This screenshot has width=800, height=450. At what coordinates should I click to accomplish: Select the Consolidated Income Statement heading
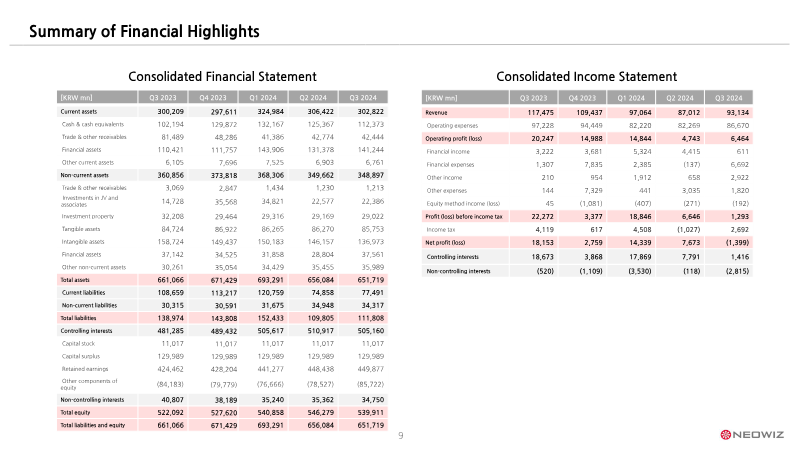586,76
